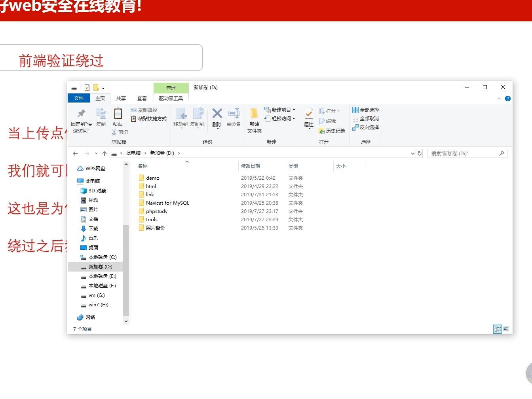The image size is (532, 399).
Task: Open the Delete dropdown arrow
Action: [x=217, y=129]
